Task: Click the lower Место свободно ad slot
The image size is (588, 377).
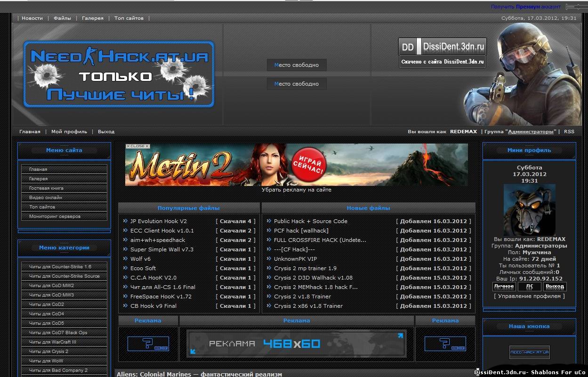Action: coord(297,84)
